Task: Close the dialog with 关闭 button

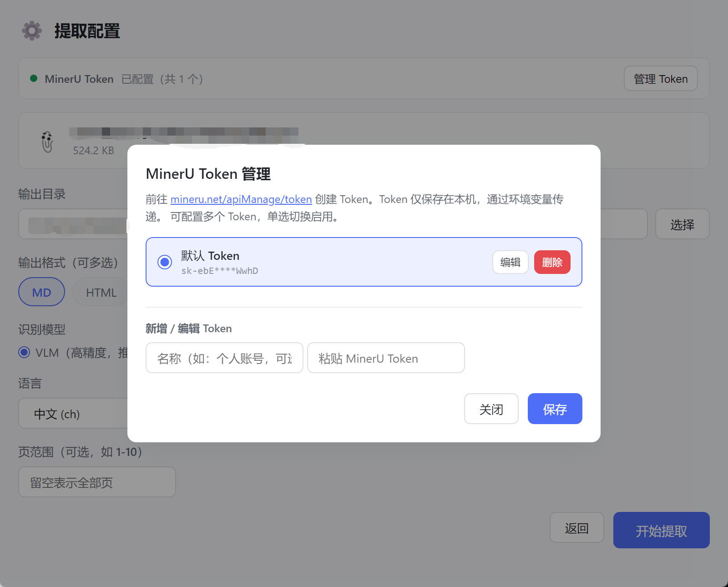Action: click(491, 409)
